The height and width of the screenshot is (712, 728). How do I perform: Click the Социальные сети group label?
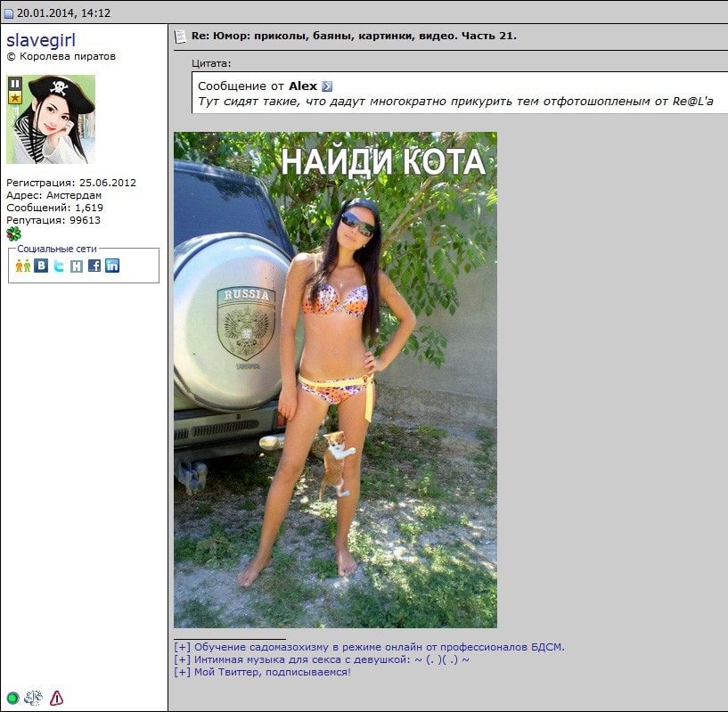(57, 249)
